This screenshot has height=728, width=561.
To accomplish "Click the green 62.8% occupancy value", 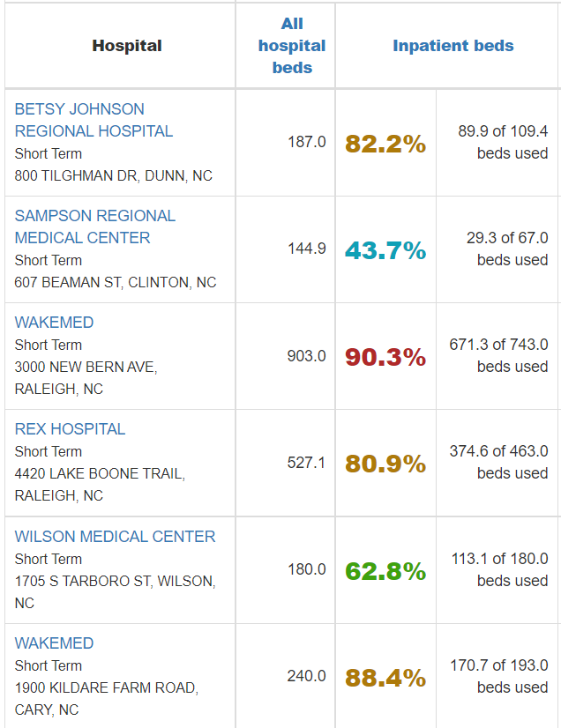I will [385, 571].
